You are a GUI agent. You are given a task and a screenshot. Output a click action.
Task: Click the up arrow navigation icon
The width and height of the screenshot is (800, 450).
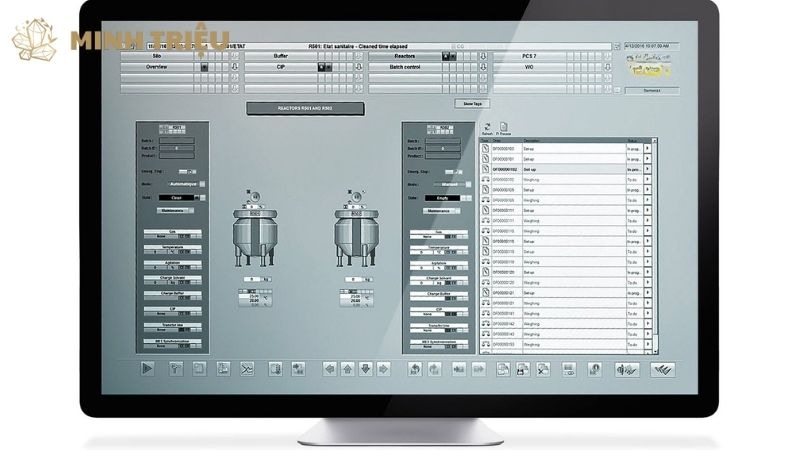point(347,369)
